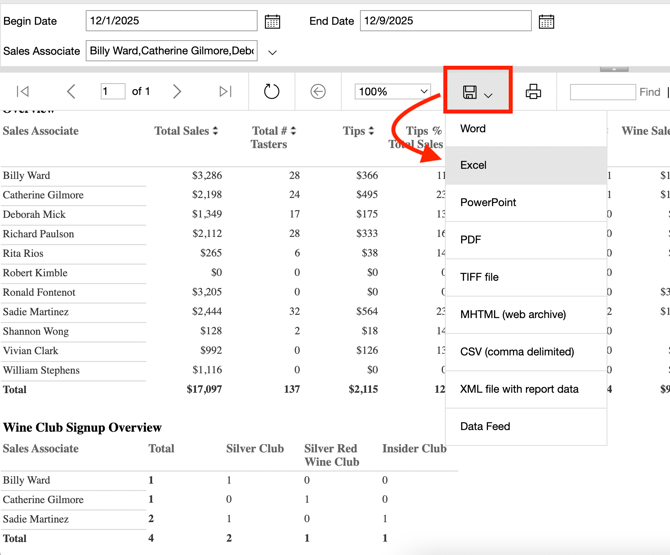Select Word export format
The height and width of the screenshot is (555, 670).
tap(473, 128)
